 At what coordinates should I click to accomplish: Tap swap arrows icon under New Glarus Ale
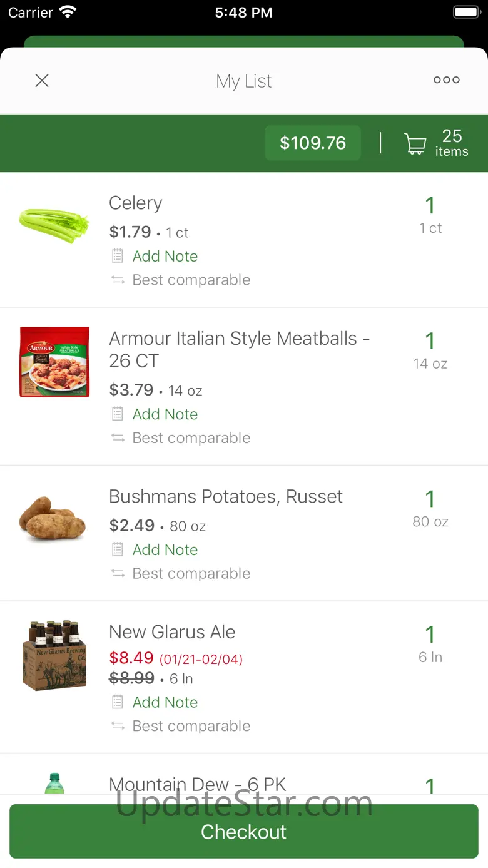(118, 726)
